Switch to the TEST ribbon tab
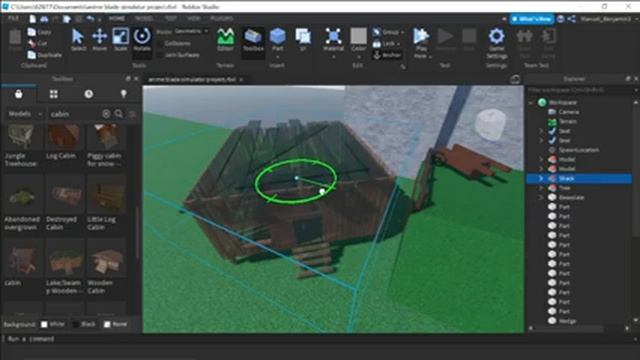The height and width of the screenshot is (360, 640). click(171, 19)
